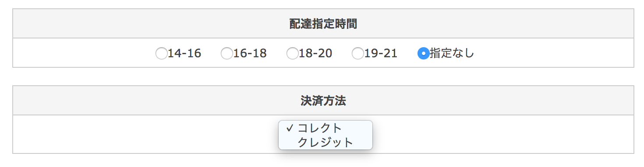Select the 16-18 delivery time radio button
The height and width of the screenshot is (167, 644).
pos(226,54)
